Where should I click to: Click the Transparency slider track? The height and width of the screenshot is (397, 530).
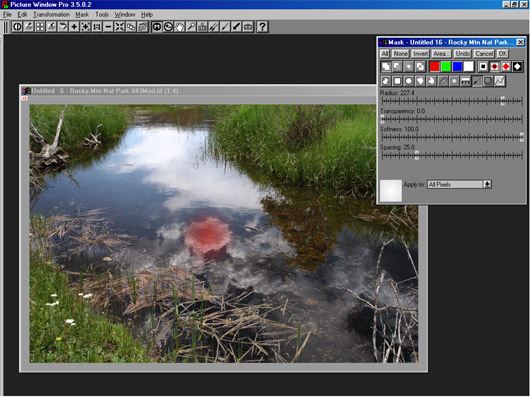coord(452,119)
